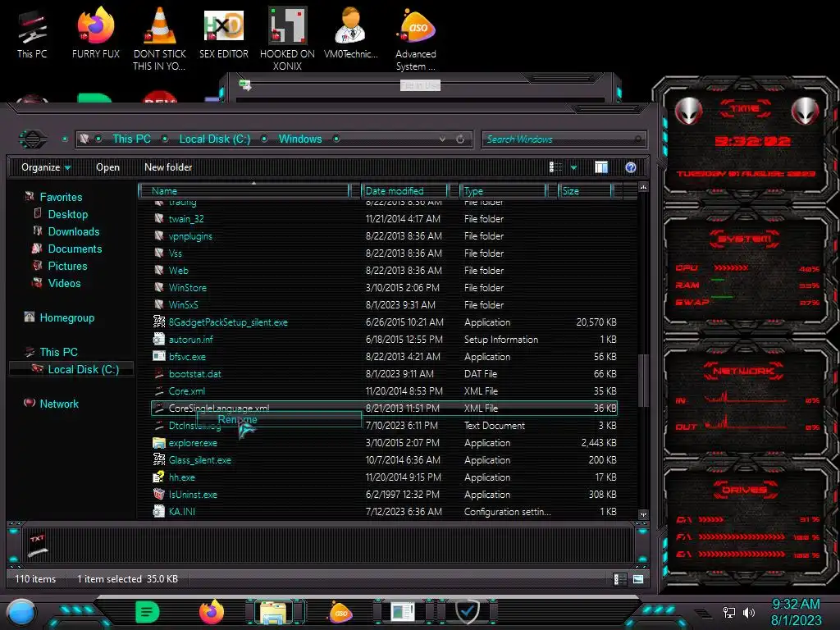Click the Windows breadcrumb segment
840x630 pixels.
point(300,139)
